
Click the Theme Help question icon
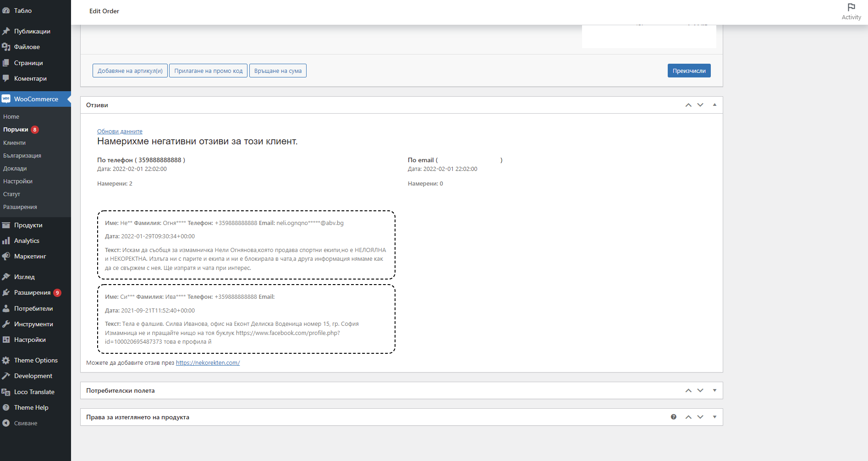(6, 407)
